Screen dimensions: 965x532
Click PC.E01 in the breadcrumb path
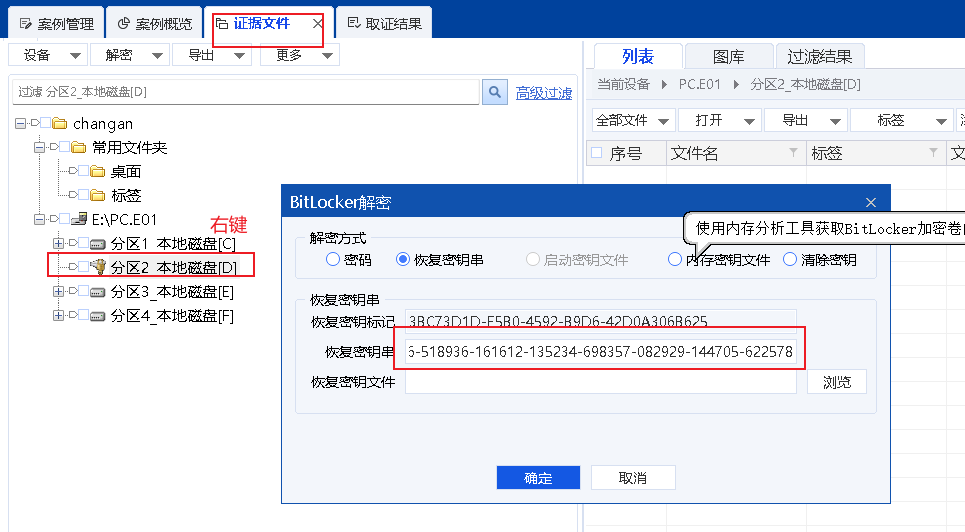(x=699, y=84)
